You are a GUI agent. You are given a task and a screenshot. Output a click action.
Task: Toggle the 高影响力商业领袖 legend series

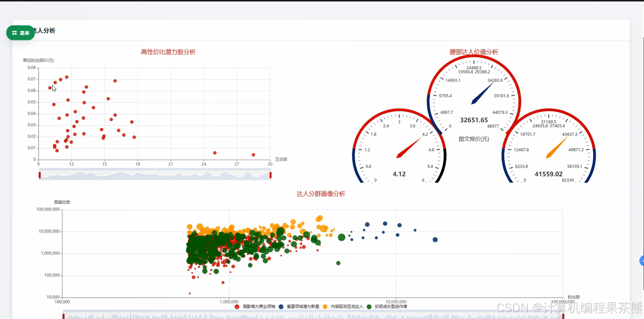255,306
